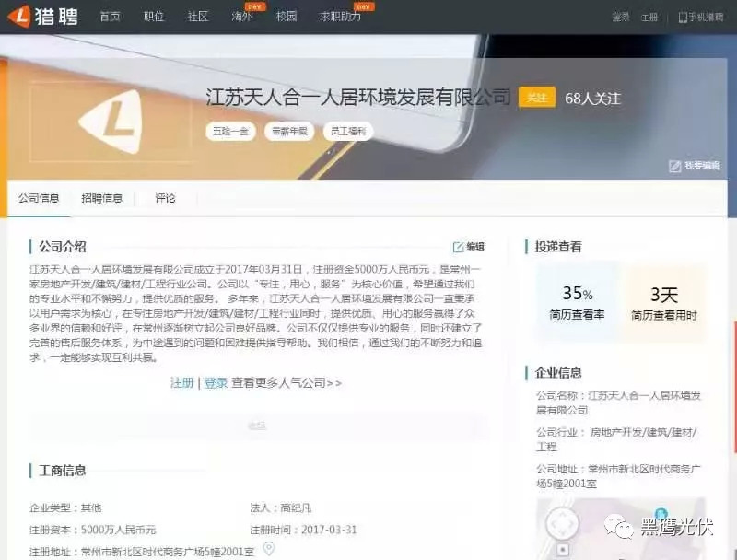Click the orange 关注 follow button
Viewport: 737px width, 560px height.
[537, 98]
